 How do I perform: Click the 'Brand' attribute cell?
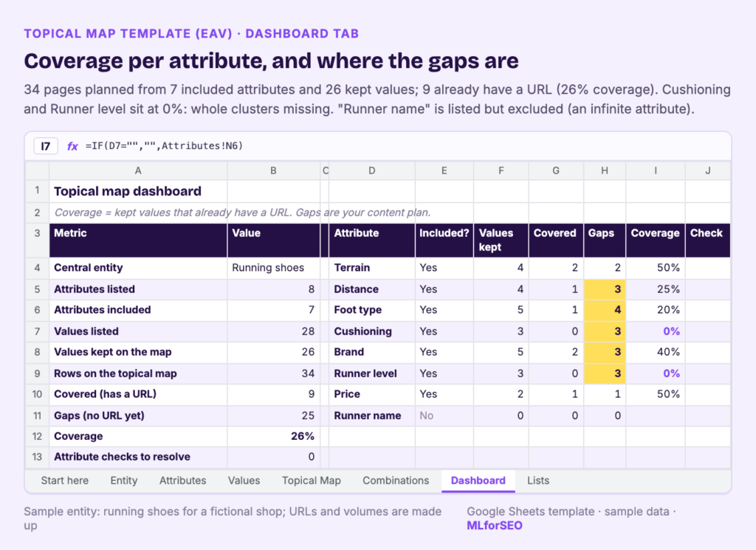tap(372, 352)
